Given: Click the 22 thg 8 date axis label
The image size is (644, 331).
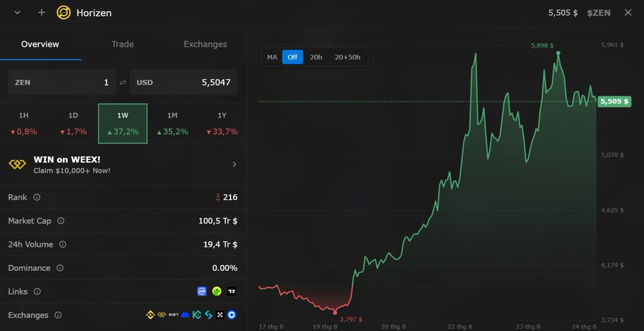Looking at the screenshot, I should click(459, 327).
